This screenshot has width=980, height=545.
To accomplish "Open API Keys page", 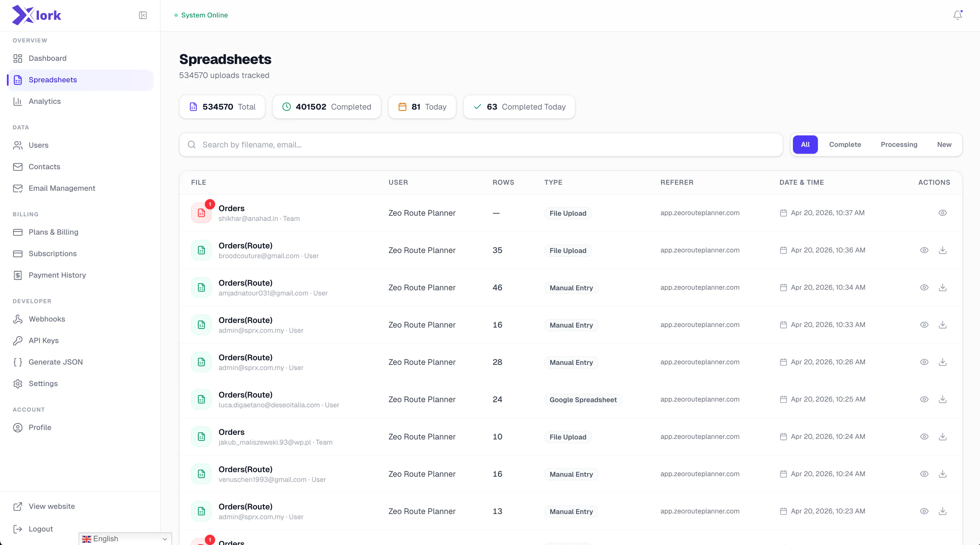I will [80, 340].
